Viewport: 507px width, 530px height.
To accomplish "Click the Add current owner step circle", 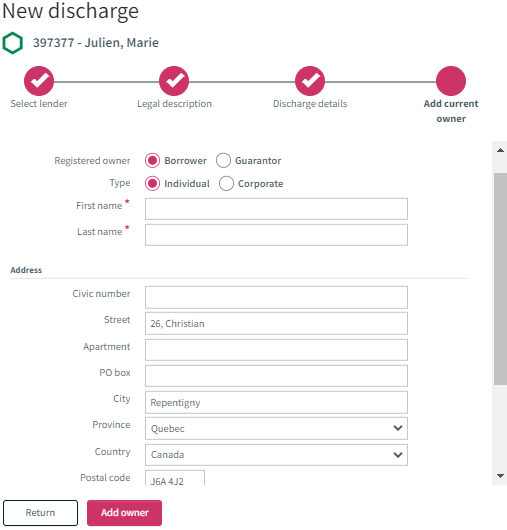I will 451,81.
